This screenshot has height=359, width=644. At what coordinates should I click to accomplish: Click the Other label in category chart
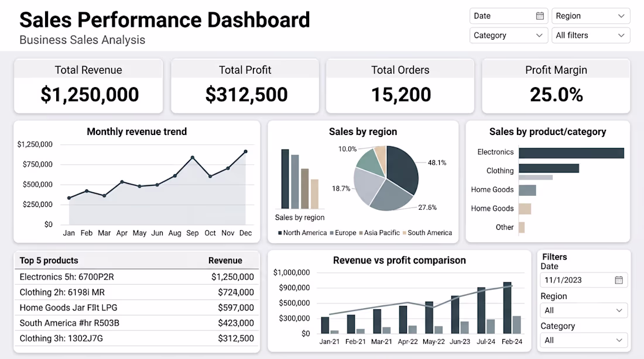coord(504,227)
